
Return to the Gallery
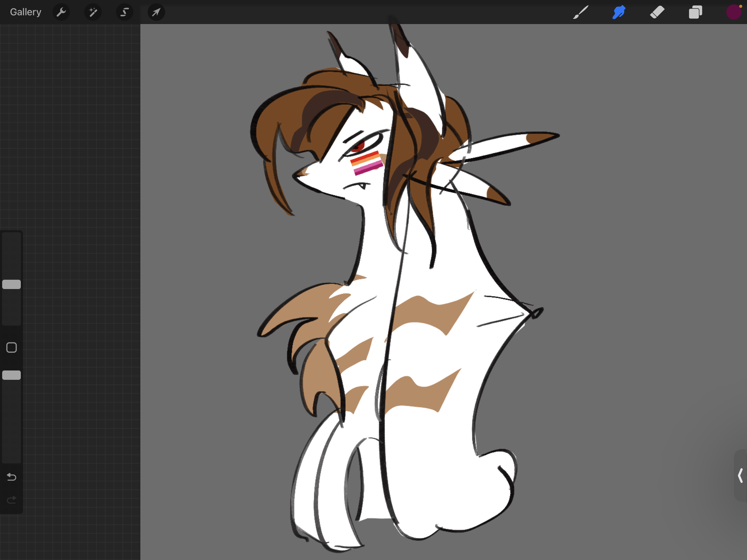pos(26,12)
